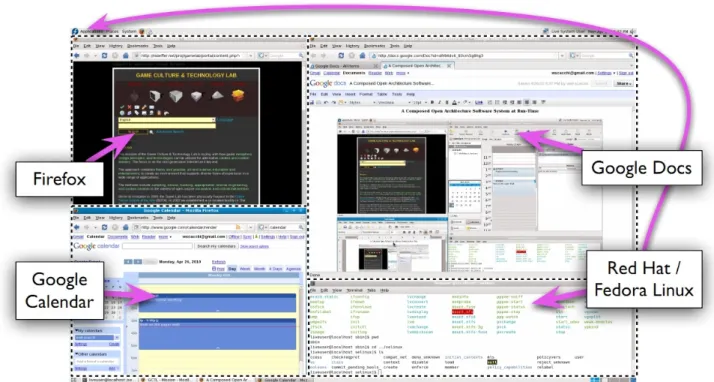Click the Search button on Game Lab page
Image resolution: width=714 pixels, height=382 pixels.
click(x=133, y=132)
